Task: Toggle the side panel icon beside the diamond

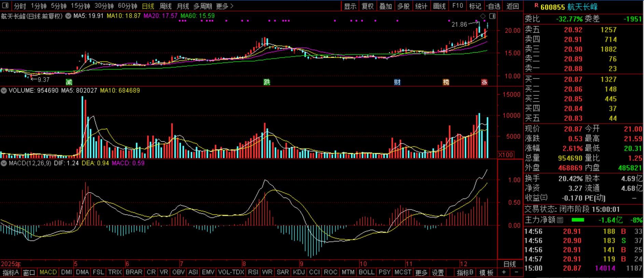Action: click(492, 16)
